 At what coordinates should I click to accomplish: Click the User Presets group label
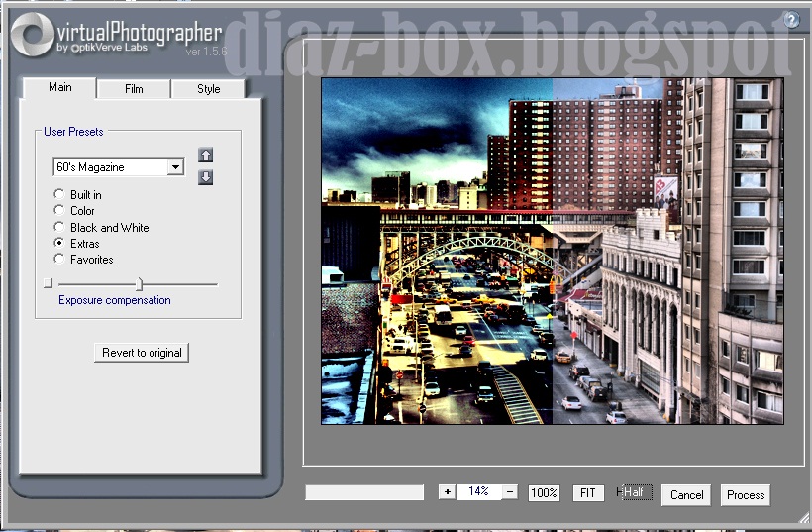pyautogui.click(x=73, y=132)
